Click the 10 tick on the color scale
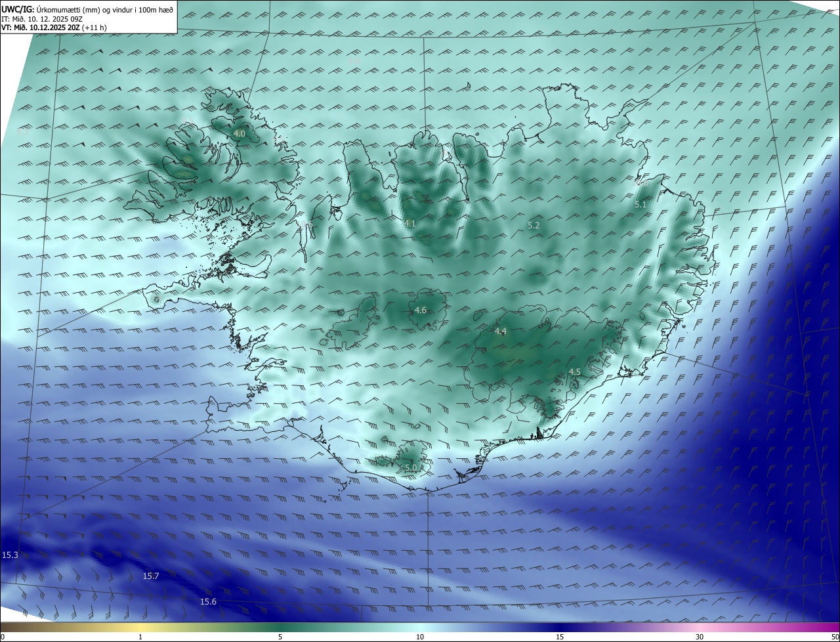 (x=420, y=637)
